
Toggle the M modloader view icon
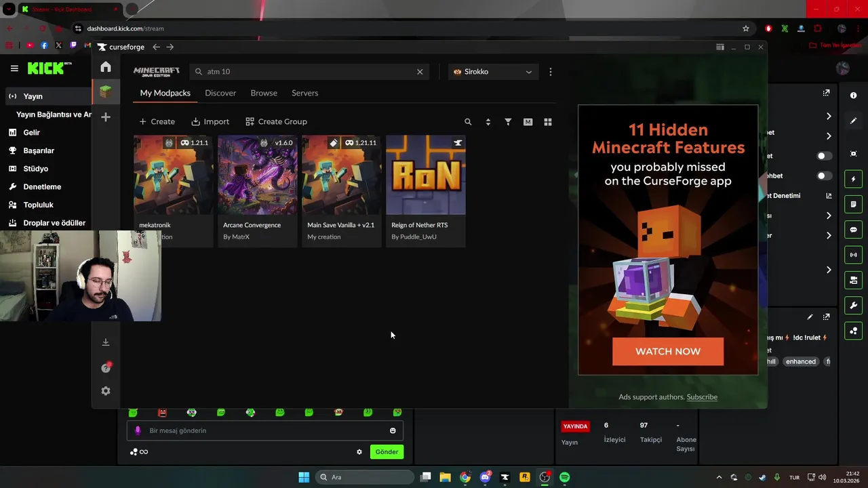(x=528, y=122)
